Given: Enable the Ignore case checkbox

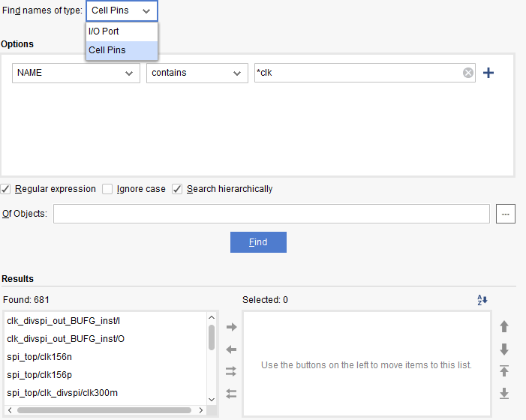Looking at the screenshot, I should (107, 189).
